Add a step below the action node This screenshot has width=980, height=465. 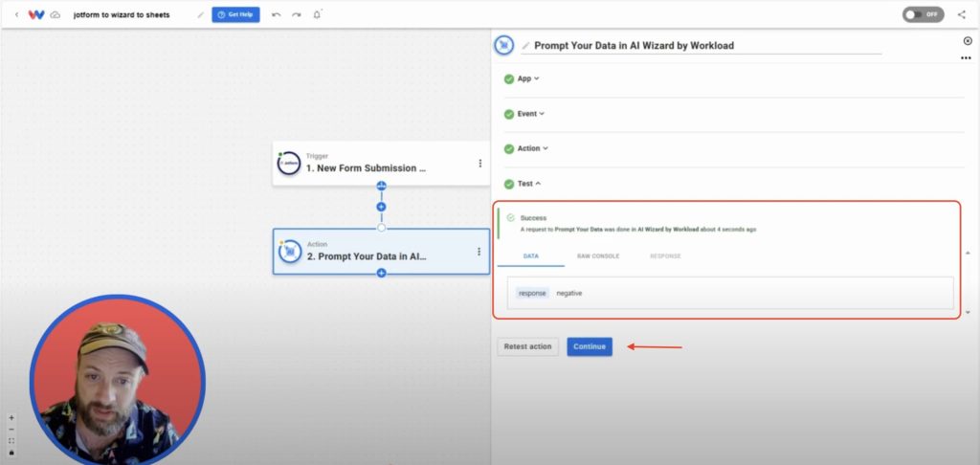click(x=381, y=273)
